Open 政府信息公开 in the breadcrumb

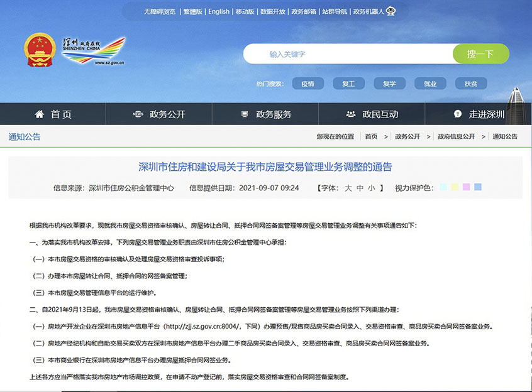(456, 136)
